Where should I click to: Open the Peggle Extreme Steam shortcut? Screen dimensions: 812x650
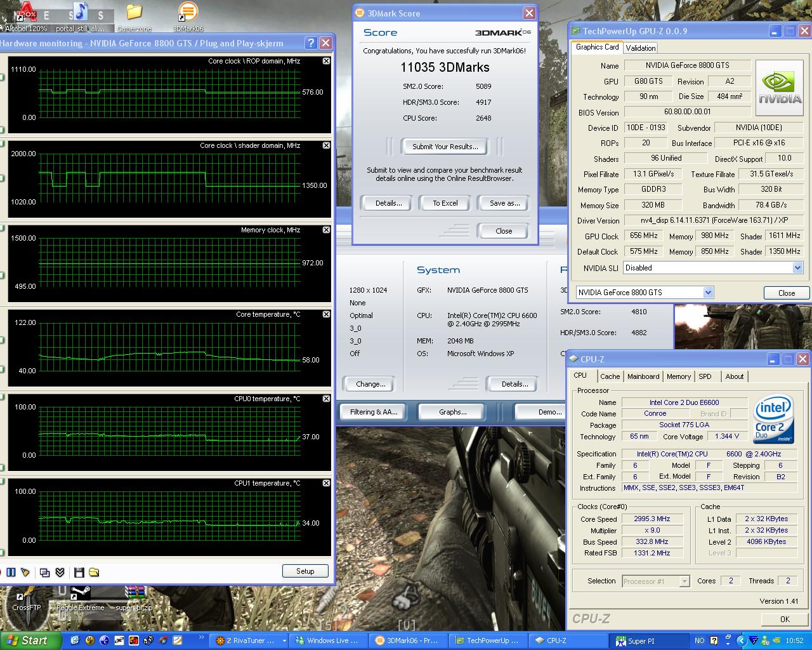tap(80, 598)
